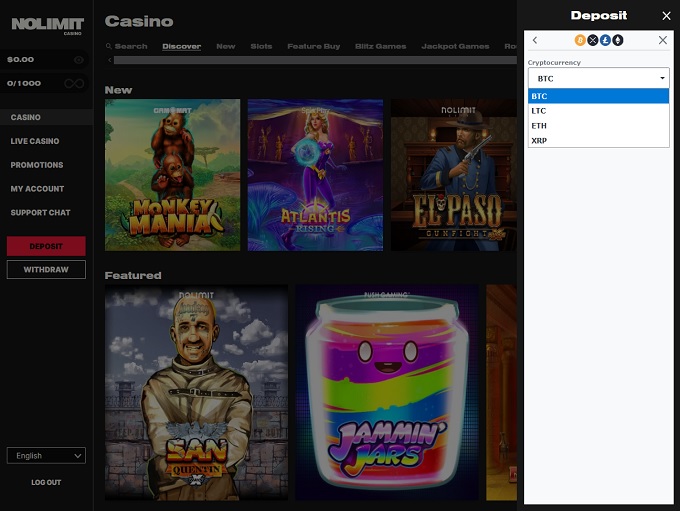Click the back arrow in the Deposit panel
The height and width of the screenshot is (511, 680).
point(535,40)
